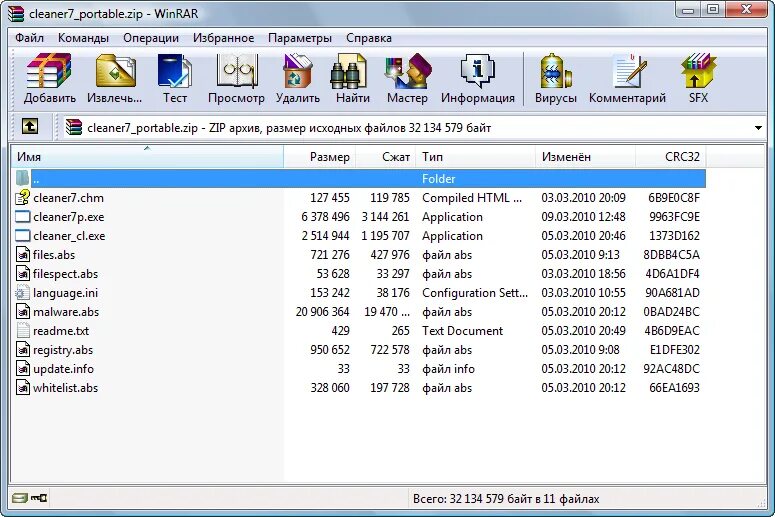
Task: Click packed size 1 195 707
Action: (385, 236)
